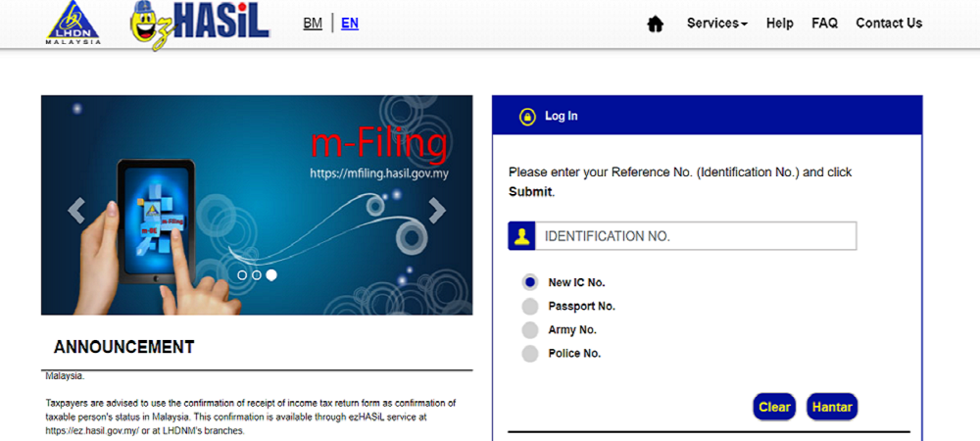
Task: Click the LHDN Malaysia logo
Action: coord(73,24)
